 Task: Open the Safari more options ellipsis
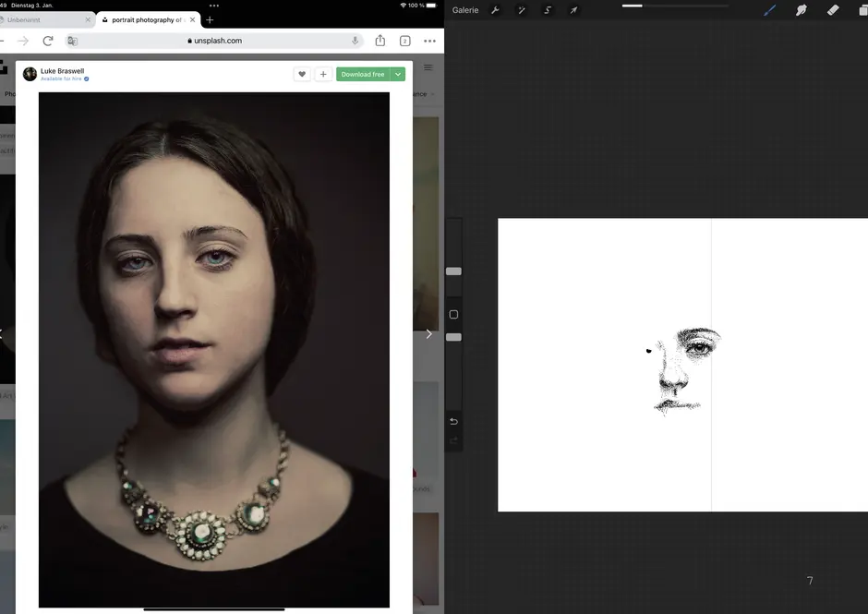(x=429, y=41)
